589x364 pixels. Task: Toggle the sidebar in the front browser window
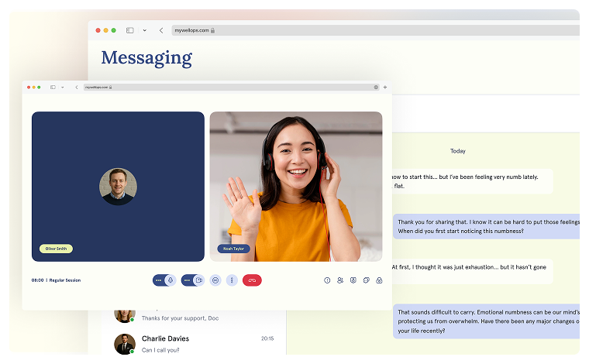53,88
